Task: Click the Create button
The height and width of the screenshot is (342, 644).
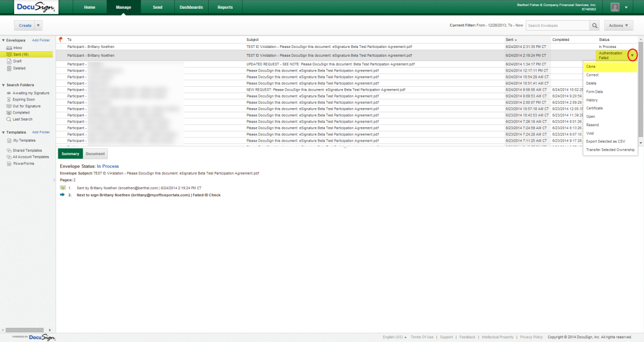Action: (25, 26)
